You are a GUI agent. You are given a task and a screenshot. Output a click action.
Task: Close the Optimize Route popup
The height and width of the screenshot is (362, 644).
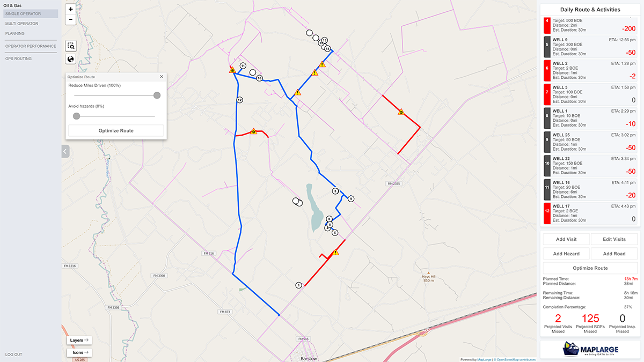coord(162,77)
